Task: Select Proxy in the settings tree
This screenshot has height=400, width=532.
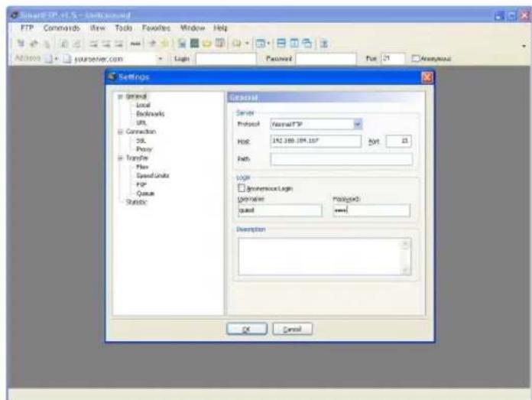Action: point(144,149)
